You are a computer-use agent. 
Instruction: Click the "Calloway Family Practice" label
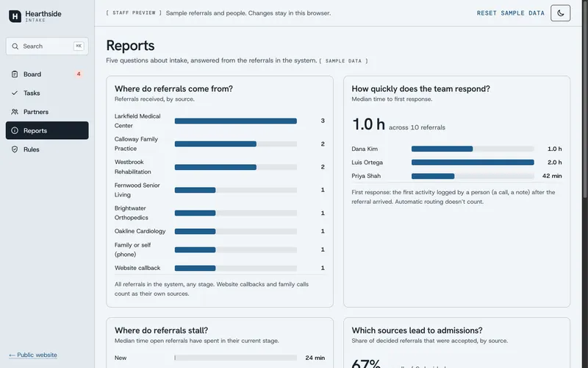(136, 144)
